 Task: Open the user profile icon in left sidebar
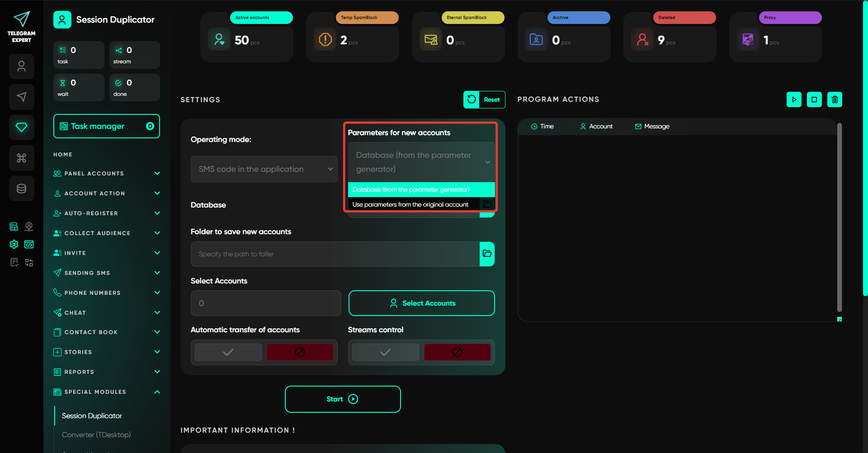[22, 66]
